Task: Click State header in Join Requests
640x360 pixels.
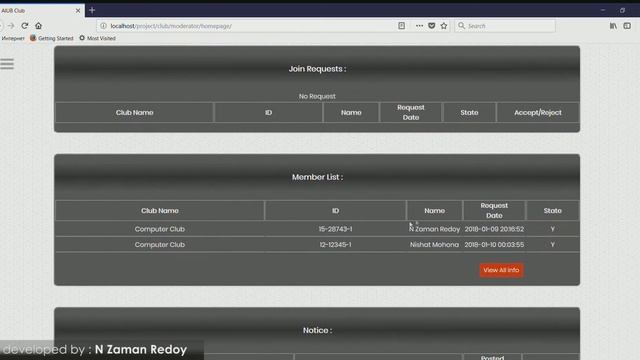Action: tap(469, 112)
